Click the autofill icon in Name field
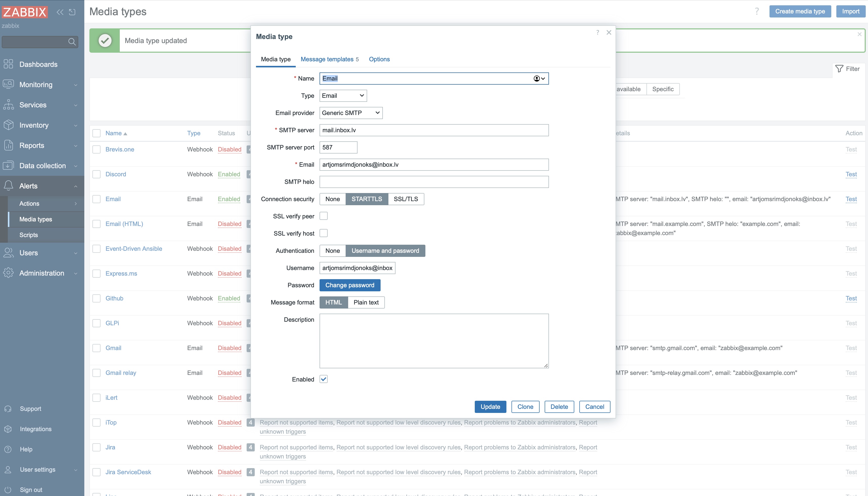The image size is (868, 496). (539, 79)
